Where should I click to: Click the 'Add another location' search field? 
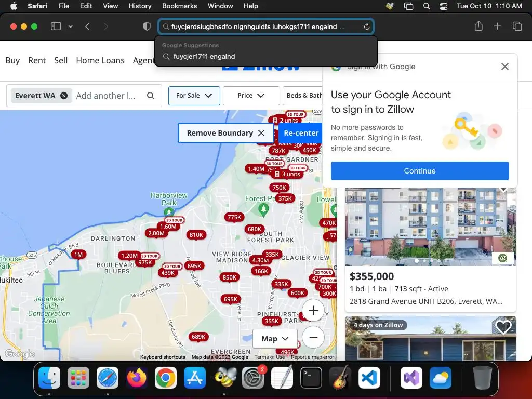pyautogui.click(x=107, y=96)
